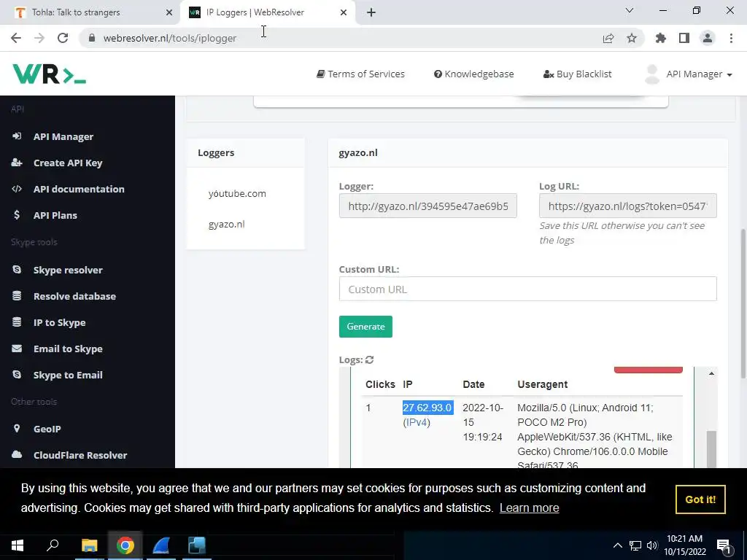Accept cookies with Got it!
747x560 pixels.
tap(700, 499)
